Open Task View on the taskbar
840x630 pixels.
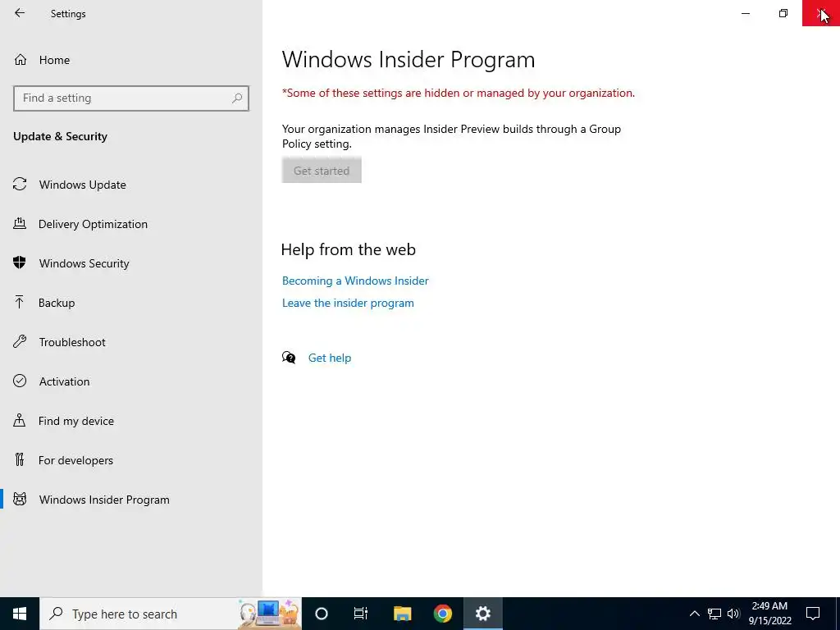(361, 614)
